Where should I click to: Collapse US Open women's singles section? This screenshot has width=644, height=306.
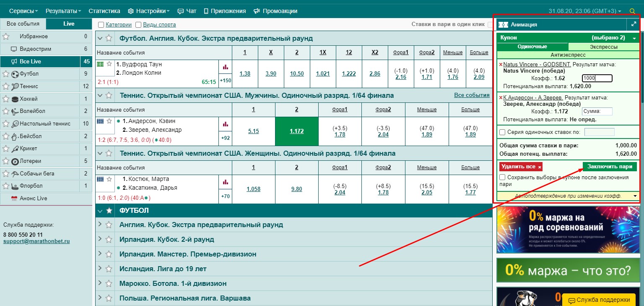[100, 153]
